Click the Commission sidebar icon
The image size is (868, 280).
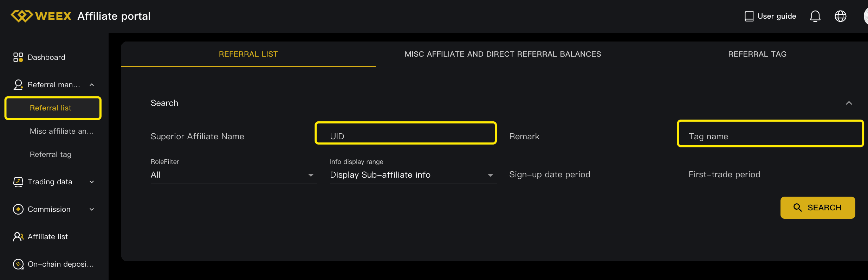point(18,209)
